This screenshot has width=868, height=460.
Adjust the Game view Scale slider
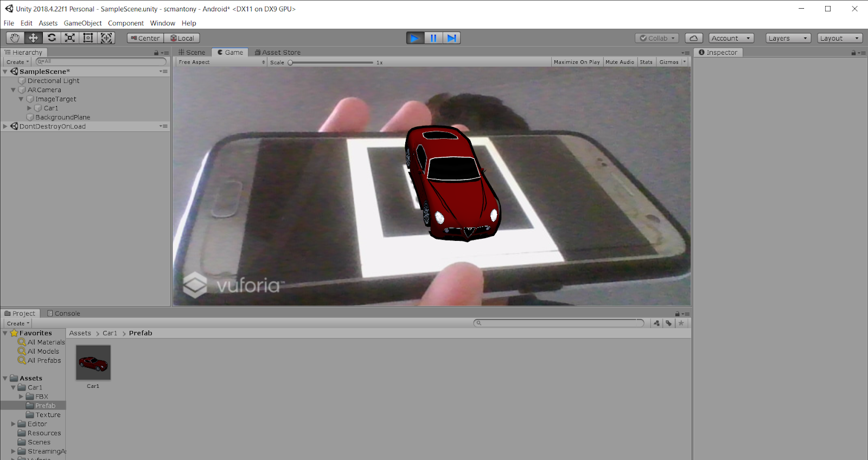331,62
